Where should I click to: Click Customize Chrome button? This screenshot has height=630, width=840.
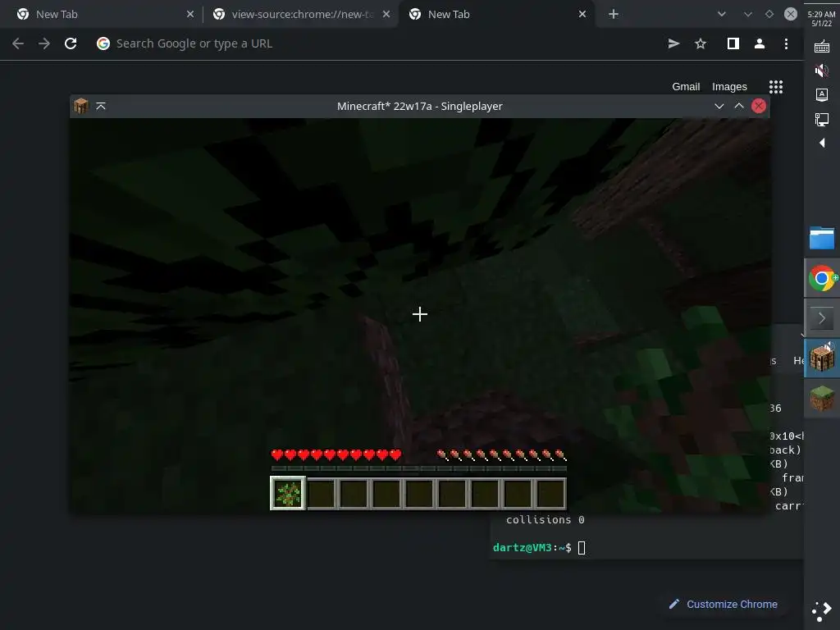click(724, 605)
